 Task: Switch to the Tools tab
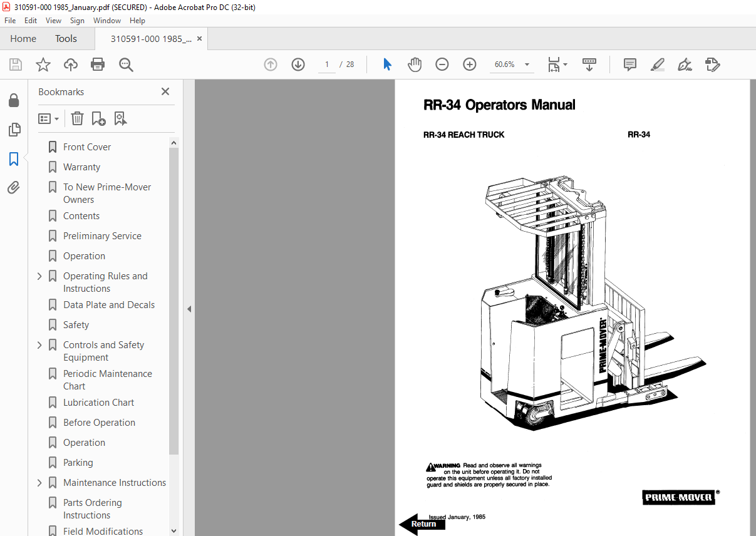[x=66, y=39]
